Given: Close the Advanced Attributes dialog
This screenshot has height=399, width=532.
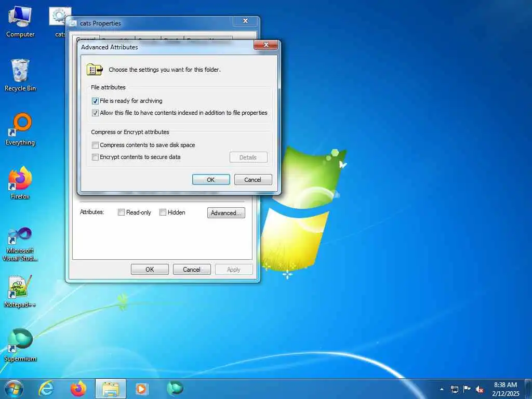Looking at the screenshot, I should pos(265,45).
